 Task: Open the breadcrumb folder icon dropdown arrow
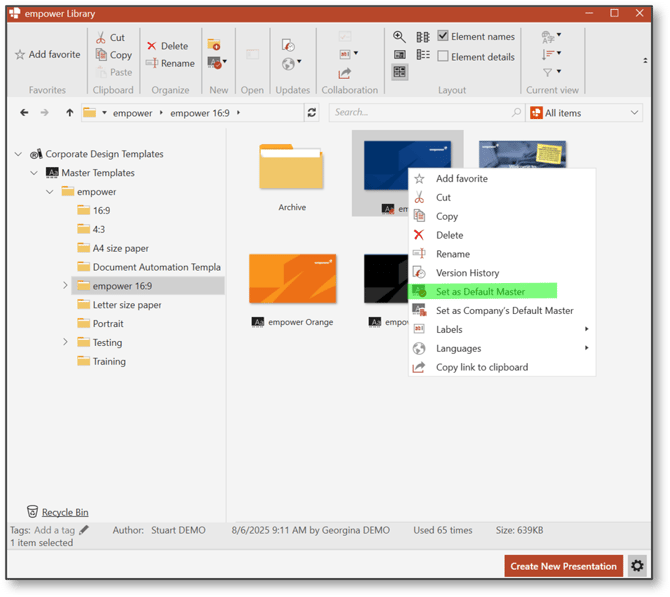pyautogui.click(x=104, y=113)
